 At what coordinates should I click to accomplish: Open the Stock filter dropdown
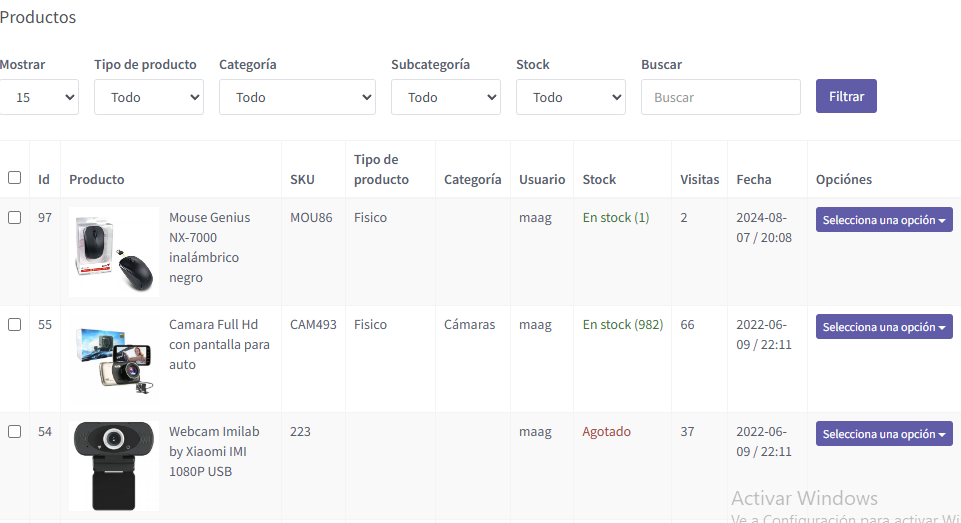[x=570, y=97]
